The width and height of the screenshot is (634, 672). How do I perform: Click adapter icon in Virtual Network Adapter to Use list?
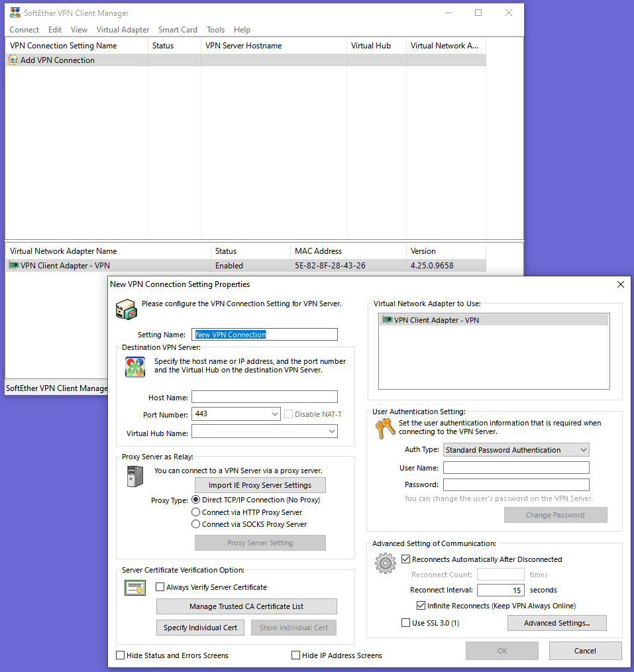pyautogui.click(x=388, y=319)
